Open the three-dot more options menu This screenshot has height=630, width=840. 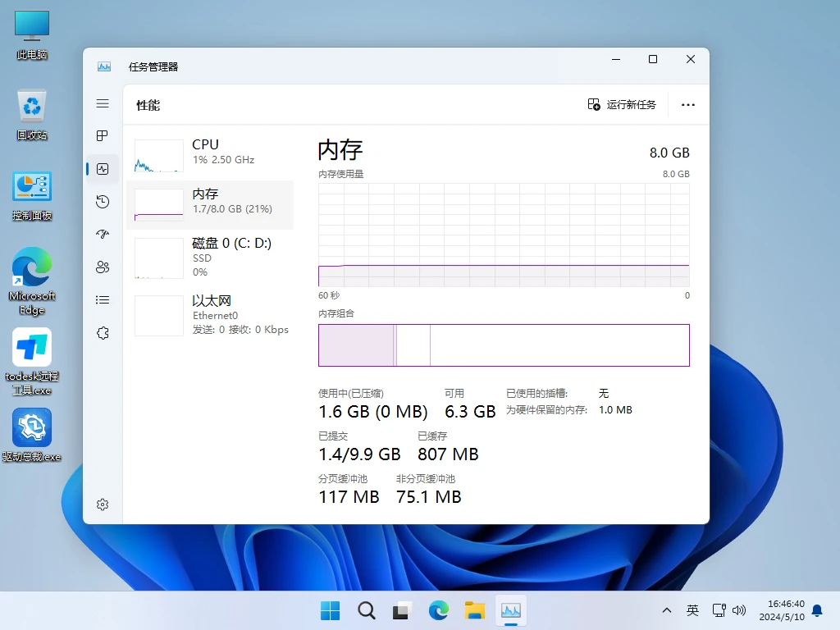(688, 105)
